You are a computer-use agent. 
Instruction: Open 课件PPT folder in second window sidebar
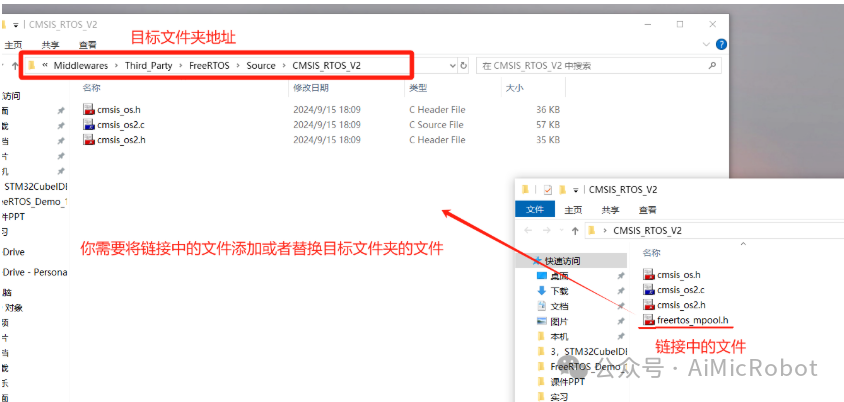(567, 382)
